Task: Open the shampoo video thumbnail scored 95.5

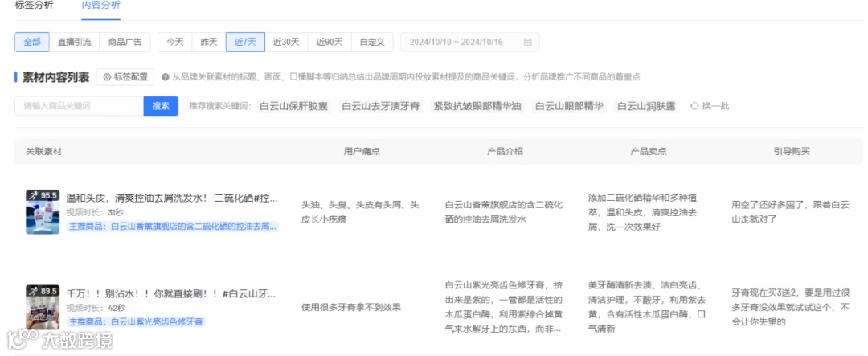Action: [43, 212]
